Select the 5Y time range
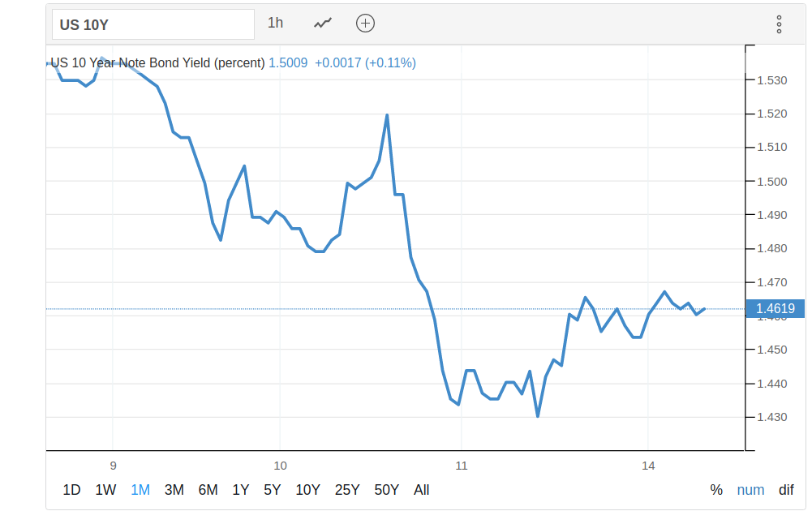The width and height of the screenshot is (812, 524). (273, 490)
